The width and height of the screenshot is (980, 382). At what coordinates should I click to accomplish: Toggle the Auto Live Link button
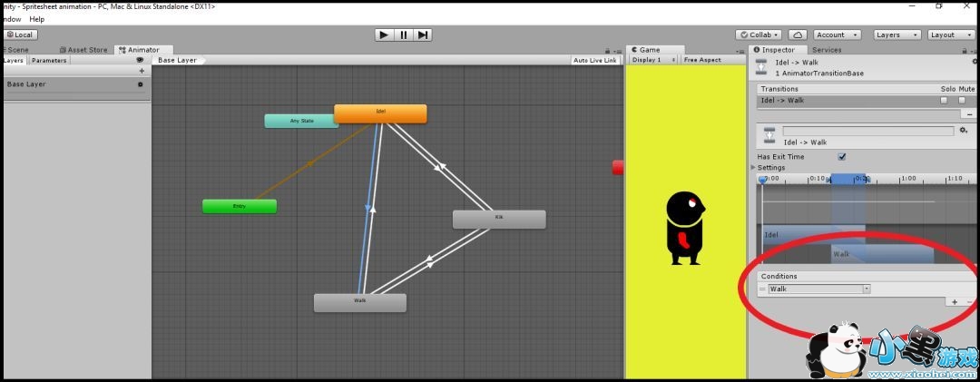click(x=595, y=61)
